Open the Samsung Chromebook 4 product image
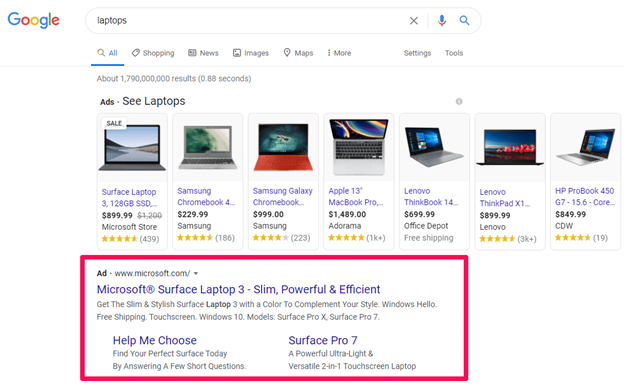 coord(207,147)
